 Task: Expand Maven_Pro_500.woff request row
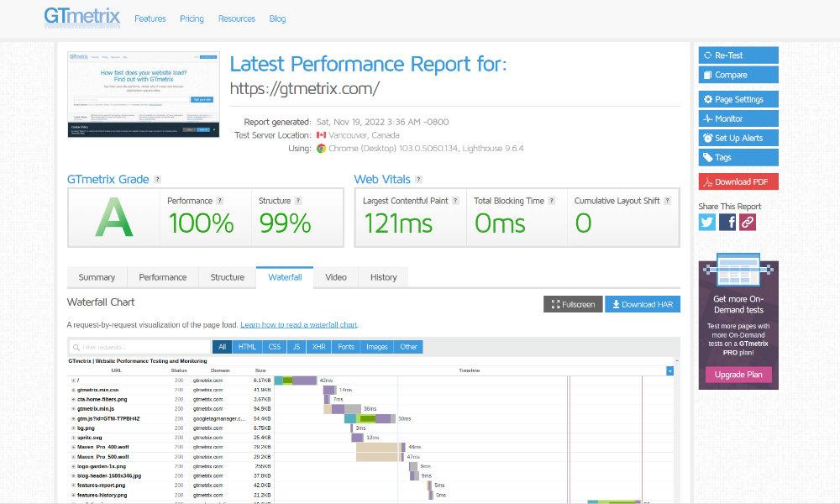point(73,457)
